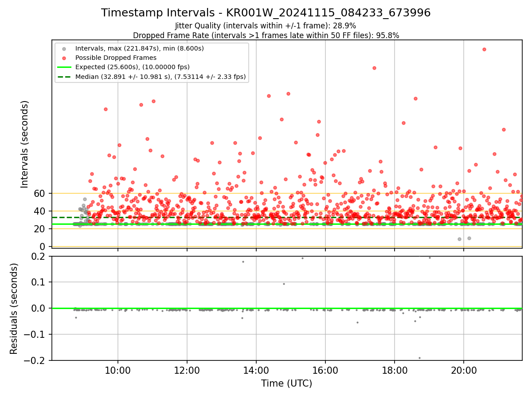Click the lowest residual dot near −0.19

point(419,358)
